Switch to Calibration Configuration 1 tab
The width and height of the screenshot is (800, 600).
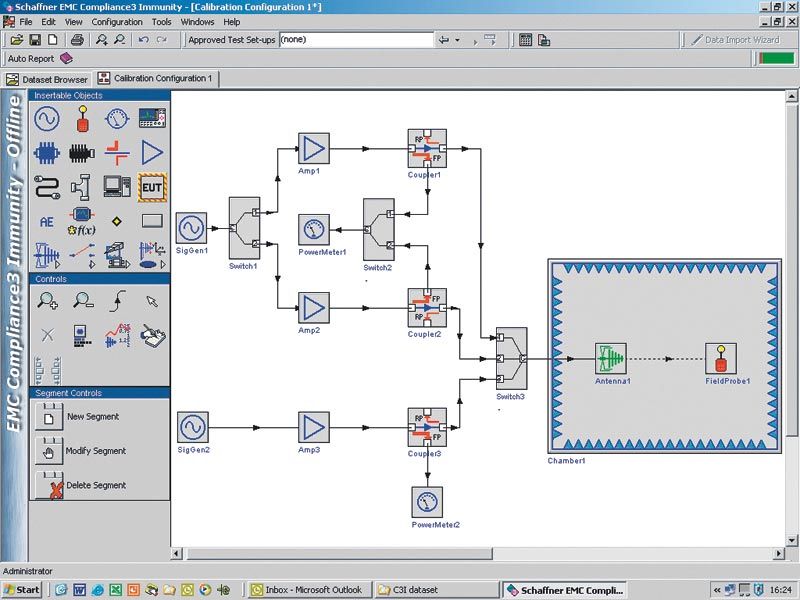(x=156, y=78)
